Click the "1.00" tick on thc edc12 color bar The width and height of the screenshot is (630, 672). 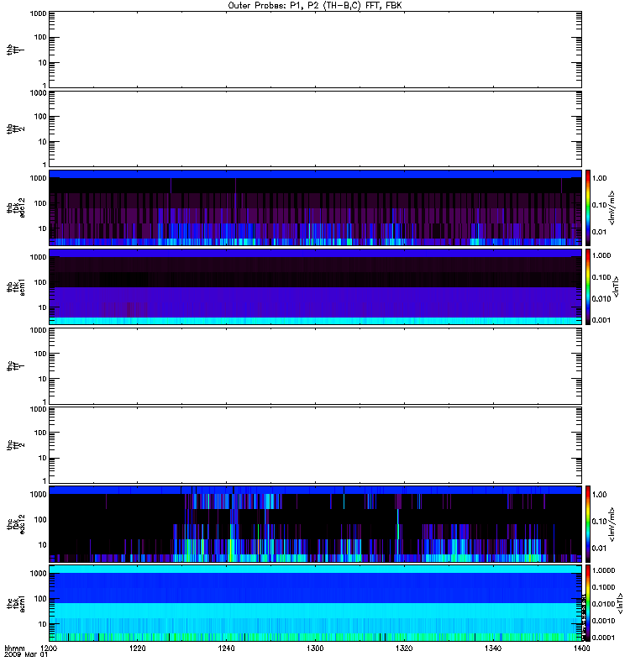coord(599,495)
